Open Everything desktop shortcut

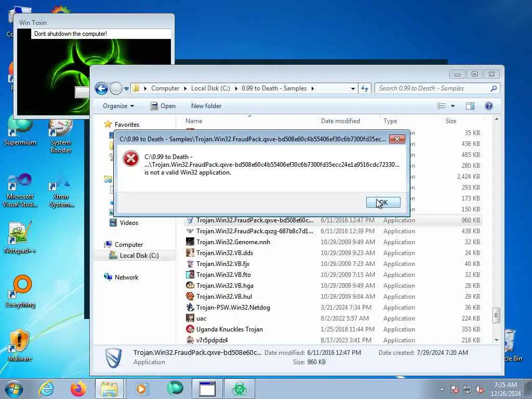20,291
